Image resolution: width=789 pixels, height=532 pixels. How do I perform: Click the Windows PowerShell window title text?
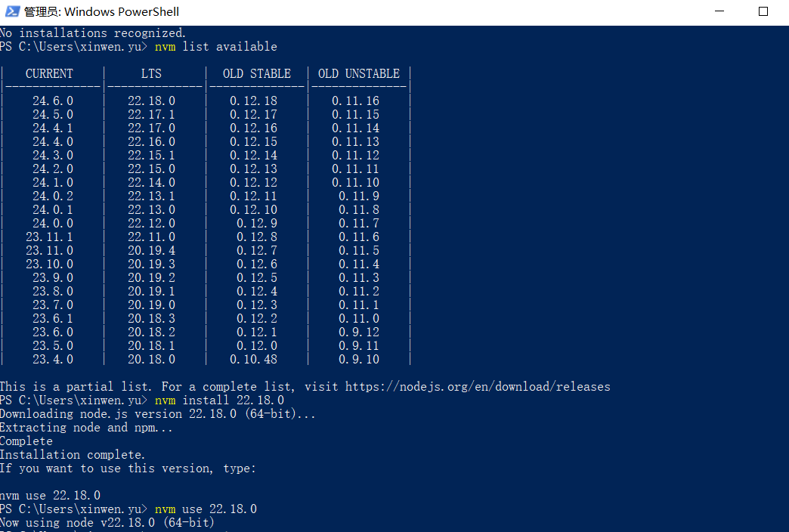pos(102,12)
